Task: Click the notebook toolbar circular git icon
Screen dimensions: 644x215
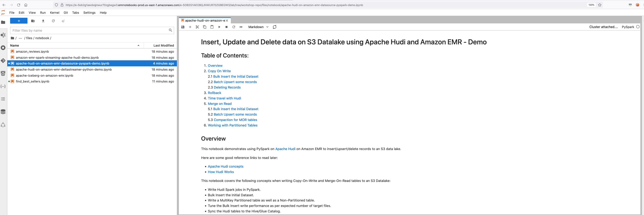Action: 274,27
